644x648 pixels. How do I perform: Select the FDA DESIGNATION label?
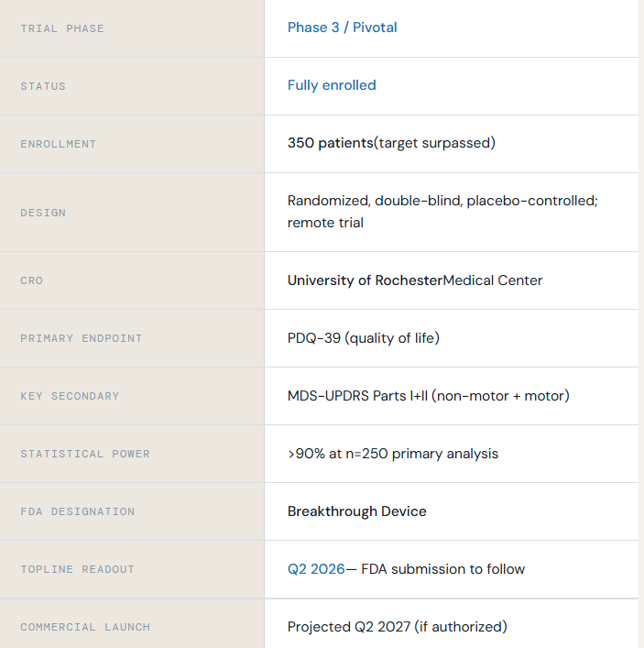(77, 511)
